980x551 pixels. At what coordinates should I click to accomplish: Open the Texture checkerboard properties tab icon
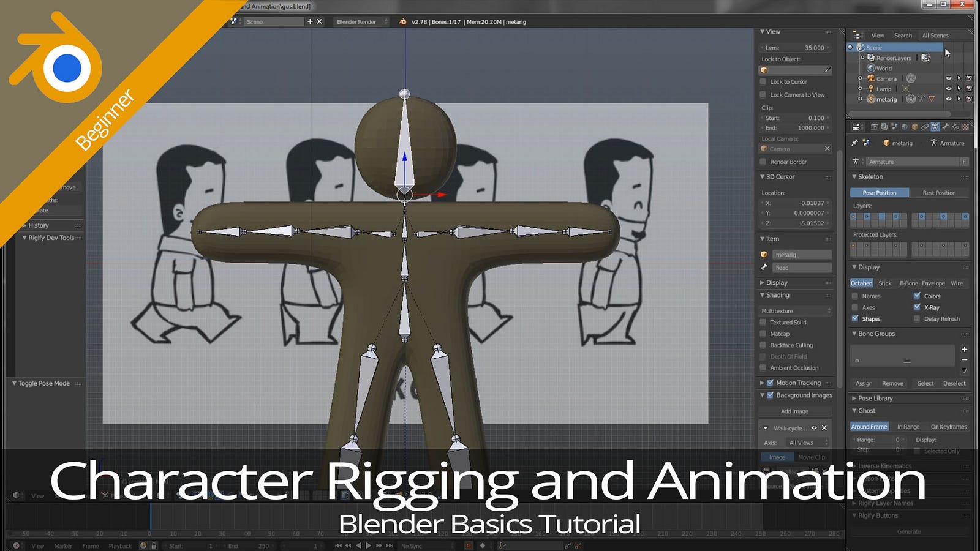click(965, 127)
